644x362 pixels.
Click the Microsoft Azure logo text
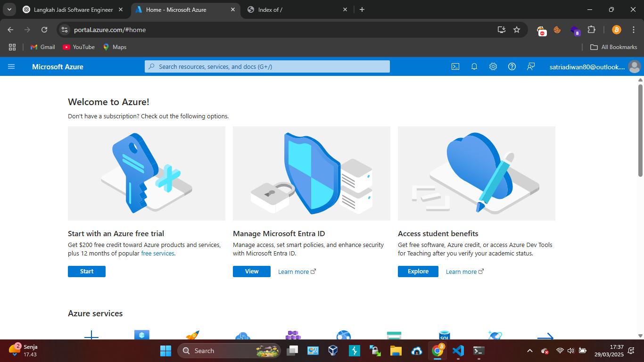click(58, 67)
